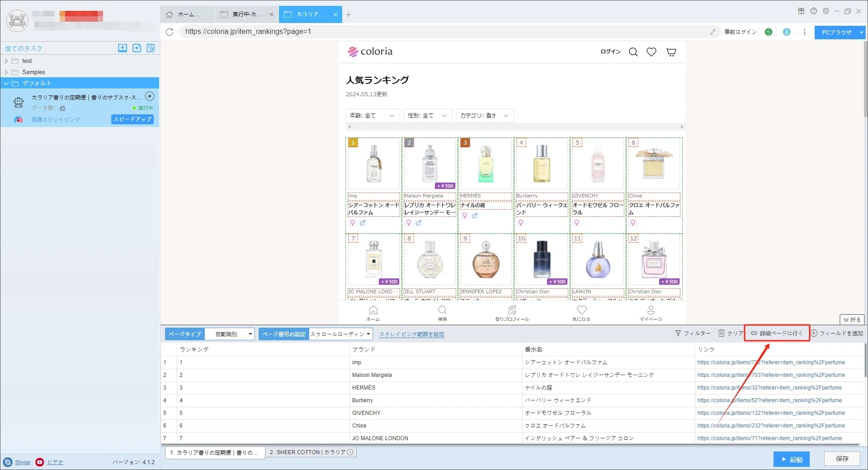Image resolution: width=868 pixels, height=470 pixels.
Task: Select bottom tab 2. SHEER COTTON
Action: [x=311, y=452]
